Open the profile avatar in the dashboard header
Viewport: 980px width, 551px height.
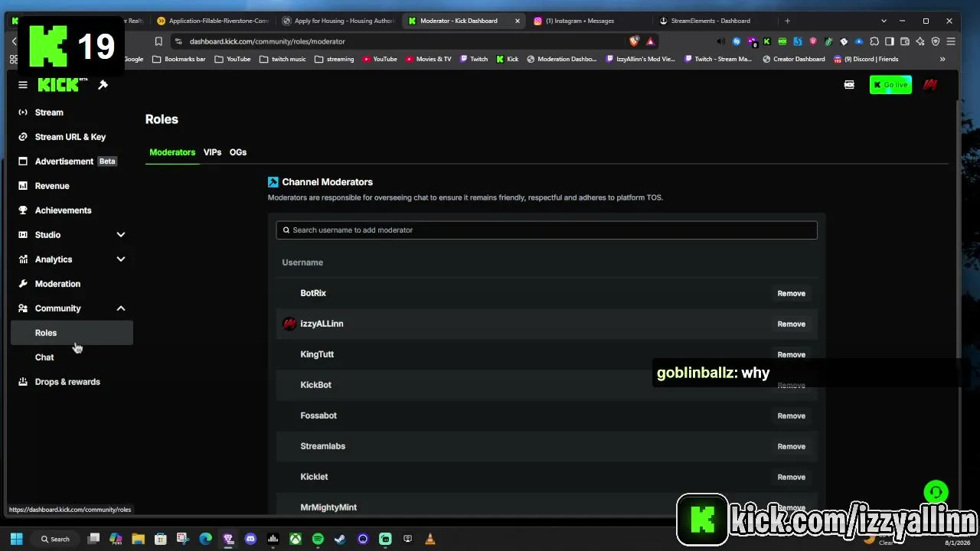tap(930, 85)
